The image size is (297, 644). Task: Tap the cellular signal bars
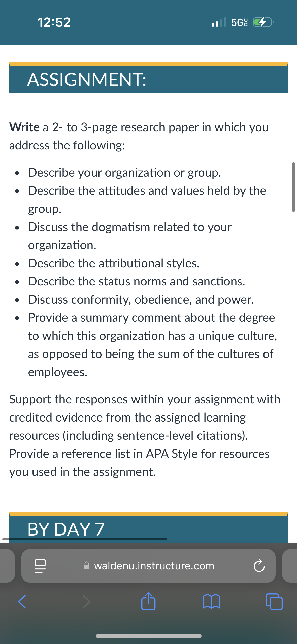coord(219,22)
